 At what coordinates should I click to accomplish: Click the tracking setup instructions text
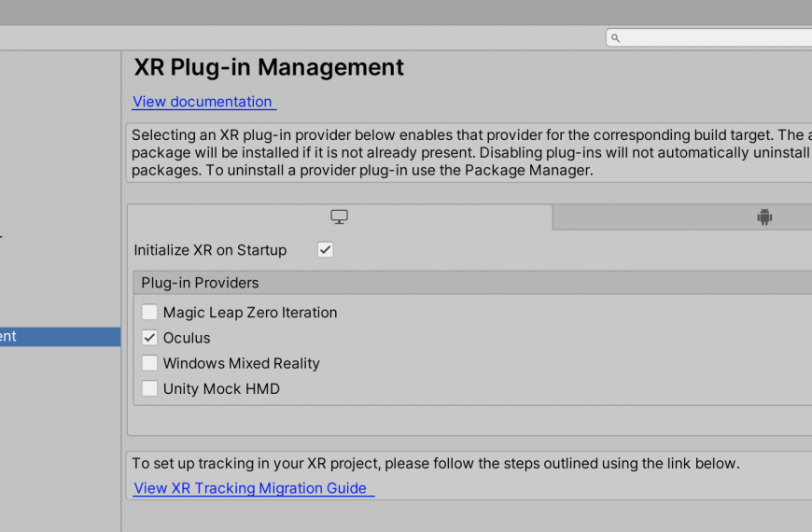point(436,463)
